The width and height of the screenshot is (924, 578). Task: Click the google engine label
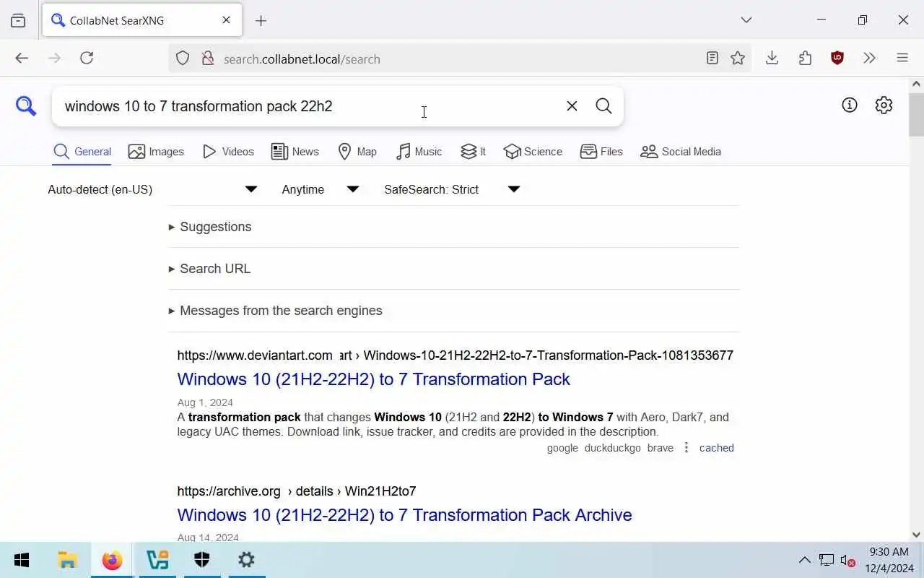point(562,448)
